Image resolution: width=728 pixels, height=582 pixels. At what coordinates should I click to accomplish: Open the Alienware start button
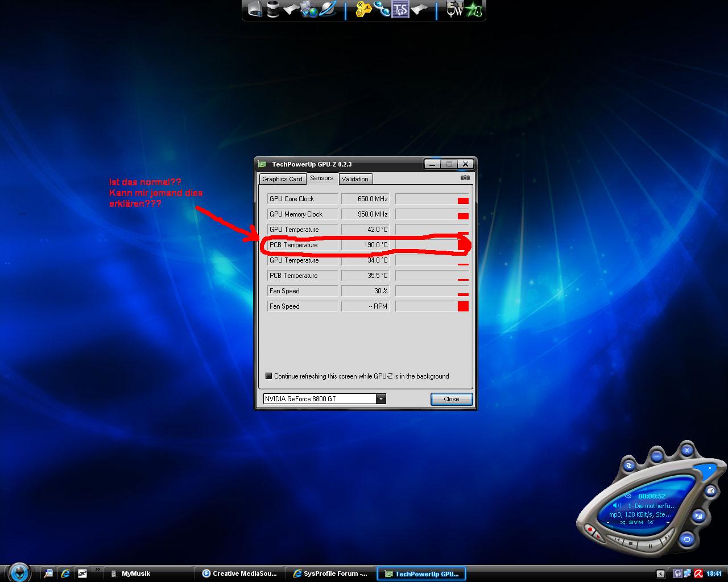click(x=19, y=572)
